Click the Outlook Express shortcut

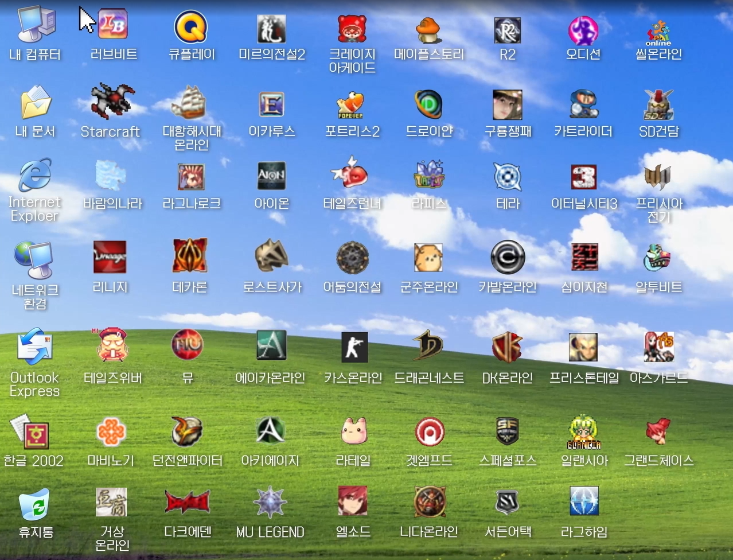[x=34, y=347]
